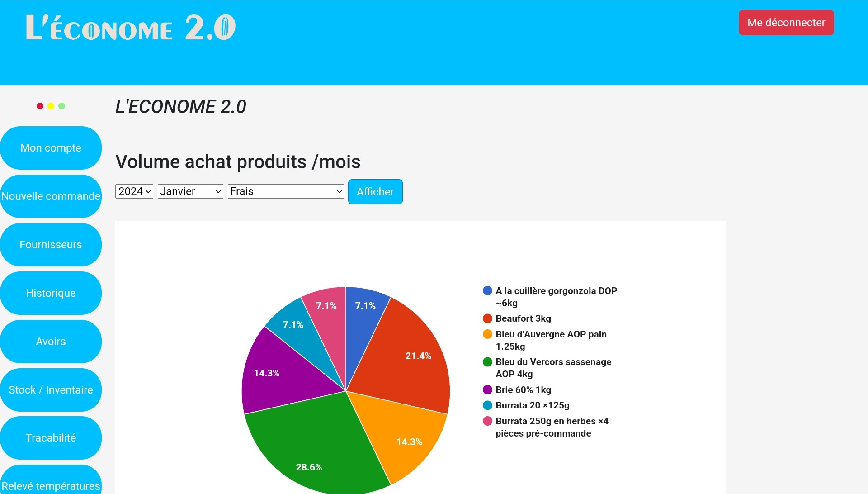Viewport: 868px width, 494px height.
Task: Click the red dot indicator
Action: 40,106
